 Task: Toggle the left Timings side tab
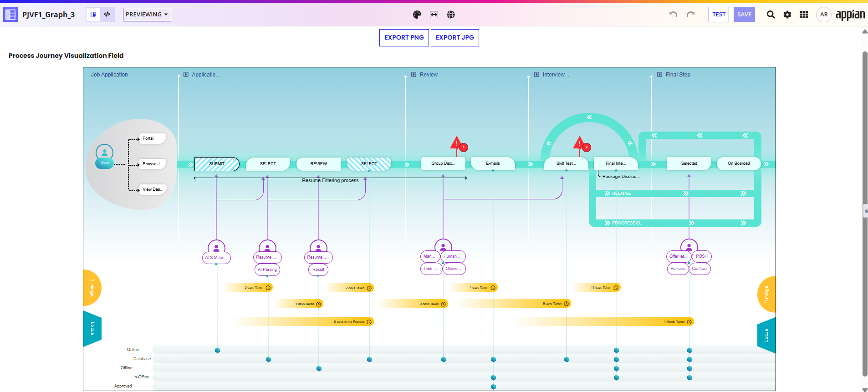pos(92,288)
